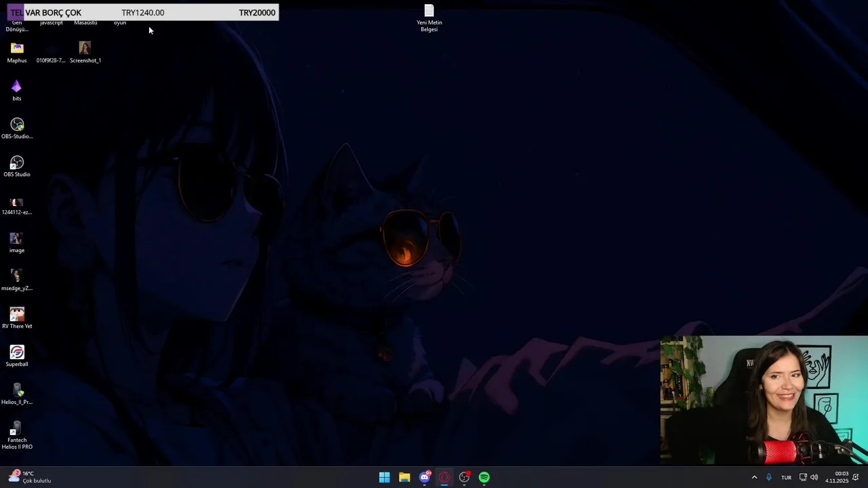
Task: Select the bits desktop shortcut
Action: point(17,91)
